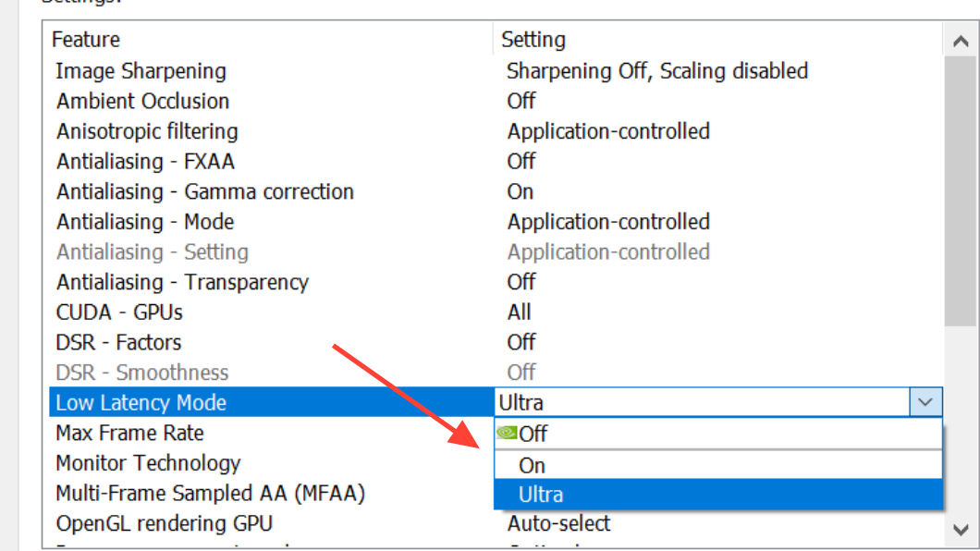Click the scroll up arrow
The image size is (980, 551).
[x=961, y=42]
